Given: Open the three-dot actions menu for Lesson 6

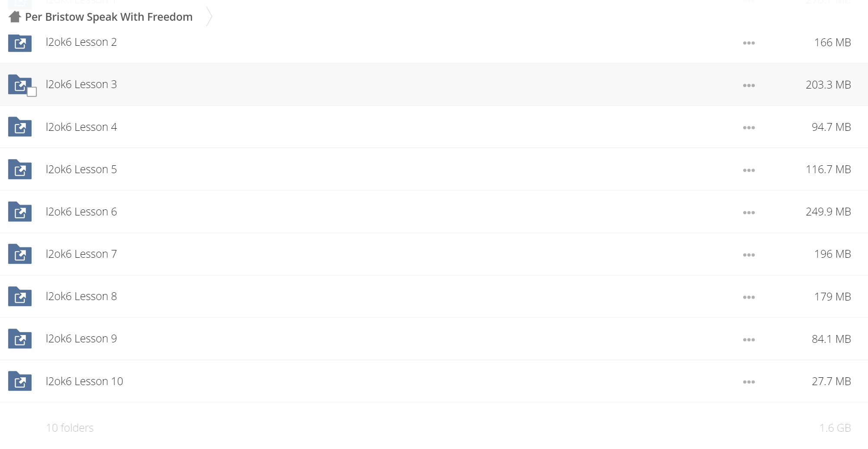Looking at the screenshot, I should point(749,212).
